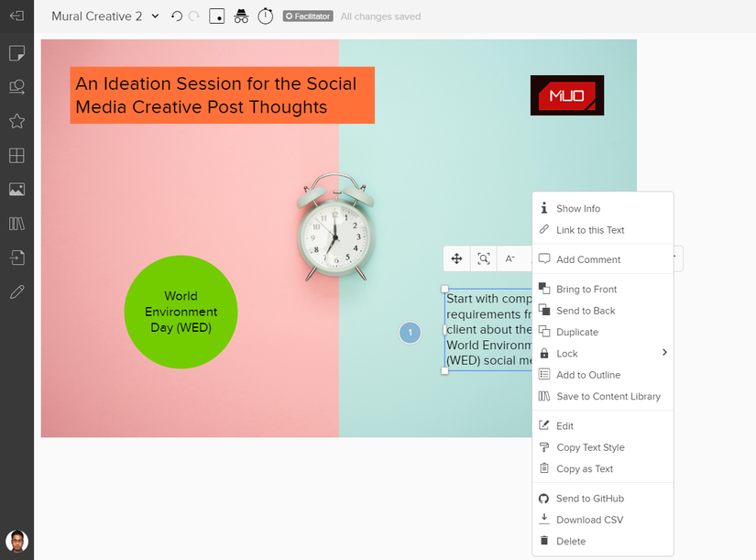Screen dimensions: 756x560
Task: Toggle Facilitator mode
Action: 307,16
